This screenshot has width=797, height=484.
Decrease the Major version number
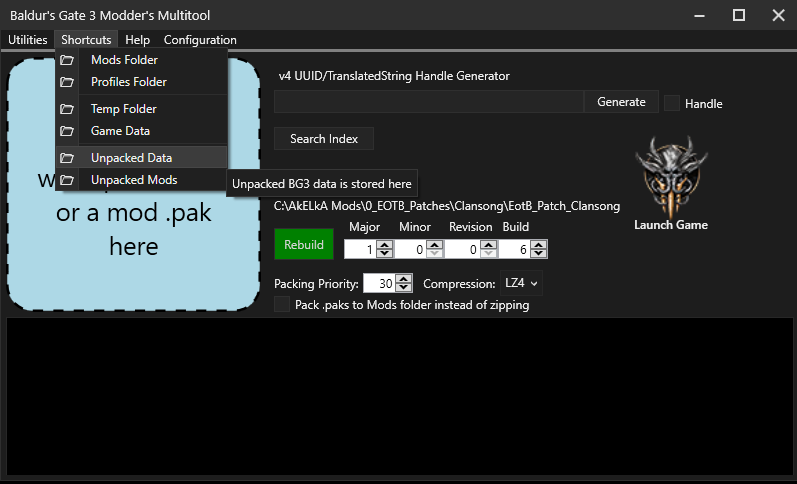(385, 254)
